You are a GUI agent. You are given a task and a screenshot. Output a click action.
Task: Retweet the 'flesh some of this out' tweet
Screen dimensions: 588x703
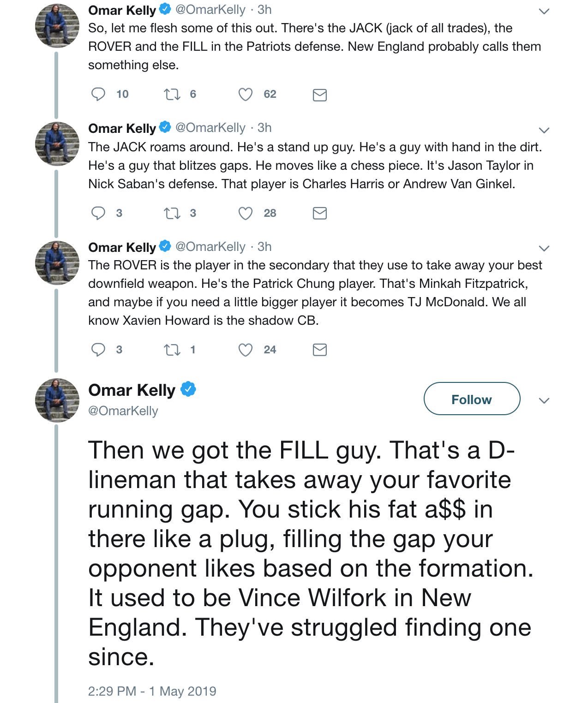pyautogui.click(x=172, y=95)
